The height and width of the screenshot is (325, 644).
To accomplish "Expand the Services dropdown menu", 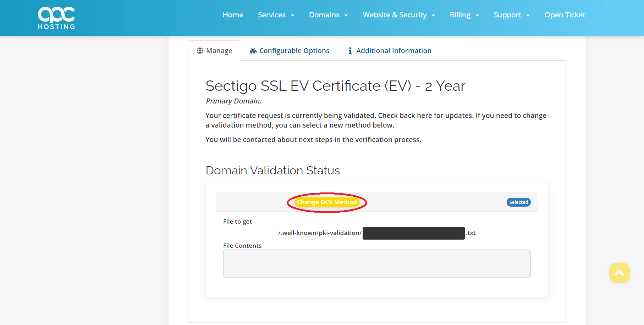I will point(276,15).
